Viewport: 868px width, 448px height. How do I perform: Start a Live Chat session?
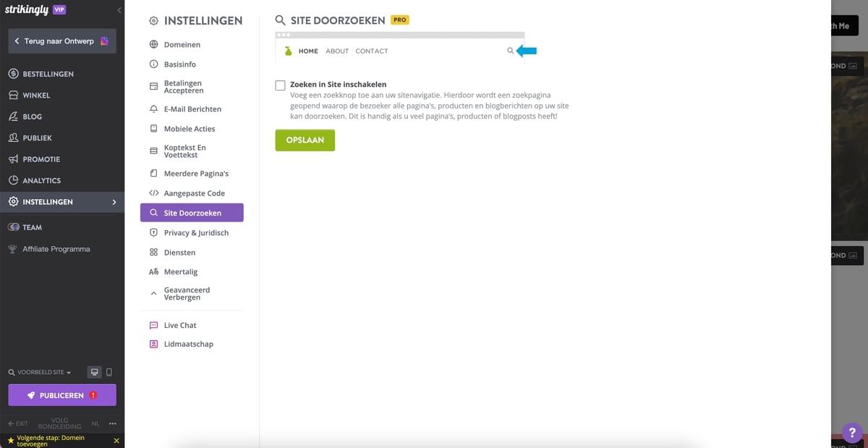(180, 325)
